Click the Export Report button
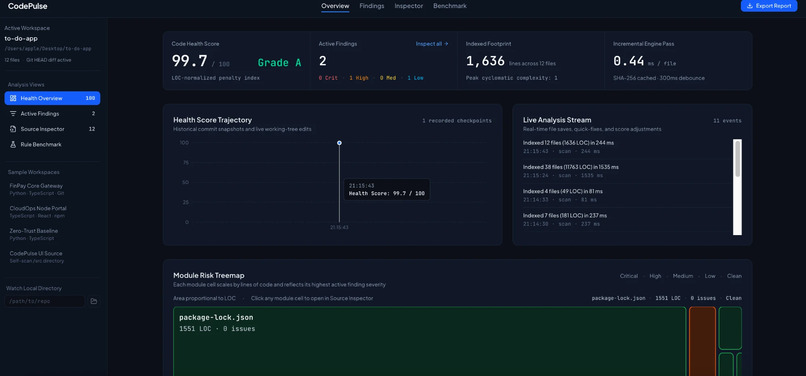 pyautogui.click(x=769, y=6)
